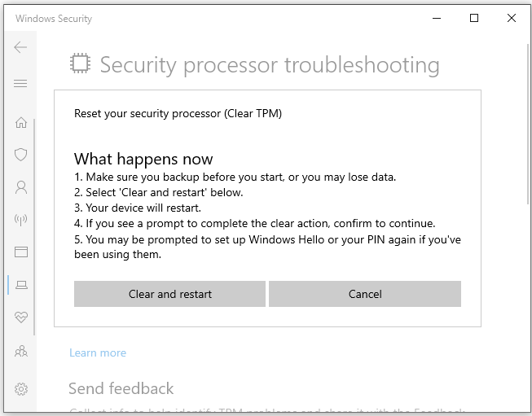Click the Send feedback heading

pyautogui.click(x=121, y=388)
